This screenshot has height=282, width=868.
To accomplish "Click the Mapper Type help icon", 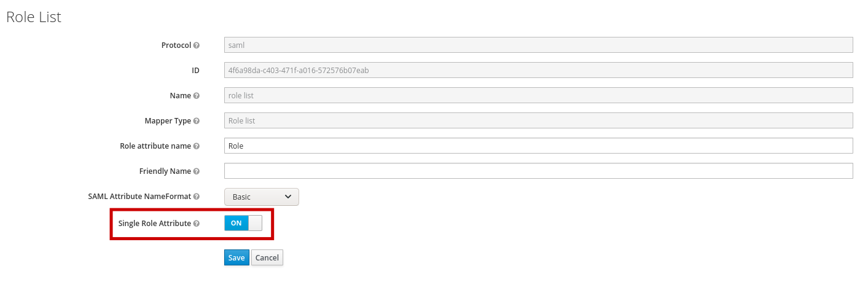I will point(197,121).
